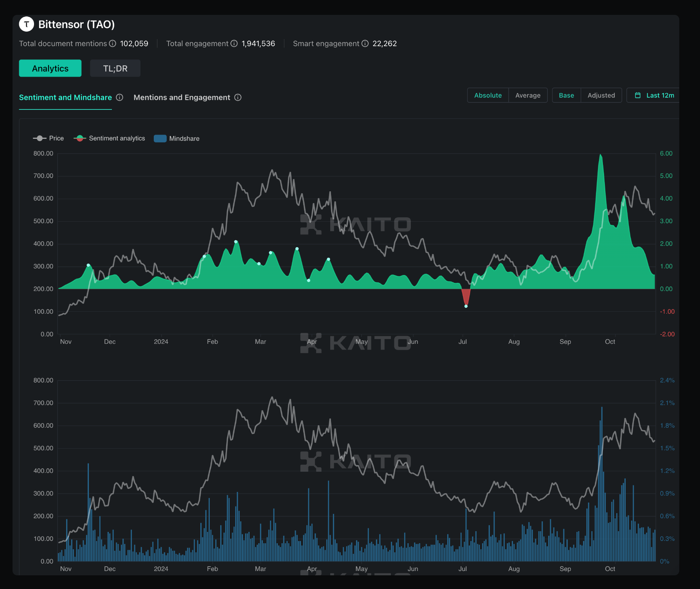Click the Smart engagement label

[x=326, y=43]
